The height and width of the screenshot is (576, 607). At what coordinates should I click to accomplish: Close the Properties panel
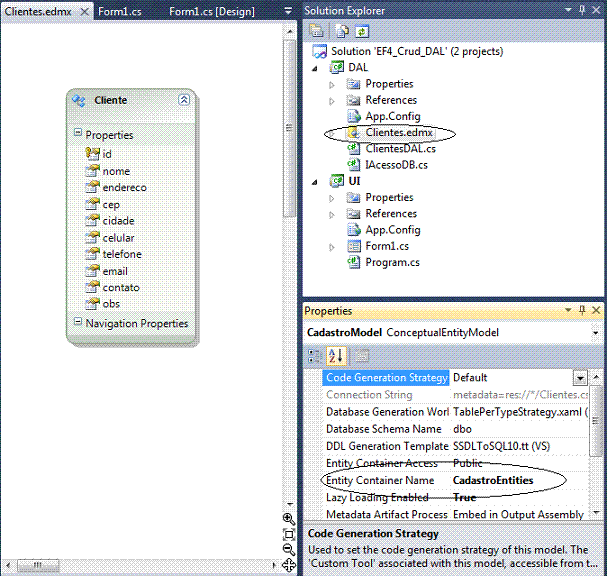pos(596,310)
